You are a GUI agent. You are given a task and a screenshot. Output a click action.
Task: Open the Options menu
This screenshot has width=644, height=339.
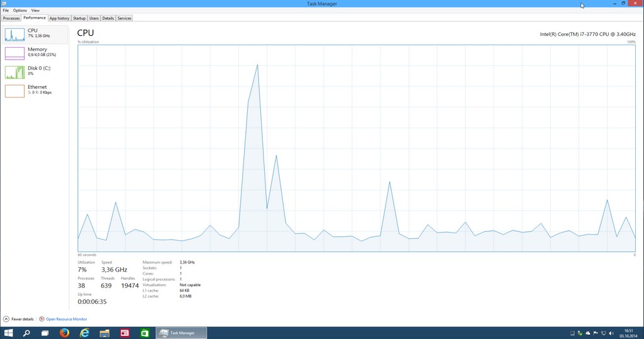point(20,11)
